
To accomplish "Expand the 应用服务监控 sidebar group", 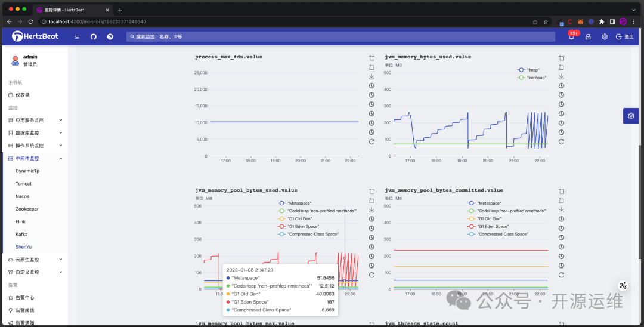I will (35, 120).
